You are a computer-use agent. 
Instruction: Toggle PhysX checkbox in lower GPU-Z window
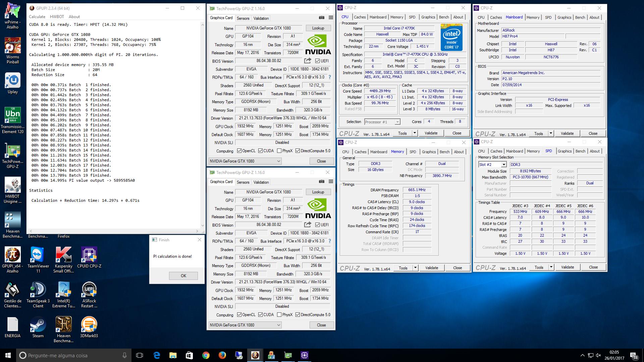pos(279,315)
